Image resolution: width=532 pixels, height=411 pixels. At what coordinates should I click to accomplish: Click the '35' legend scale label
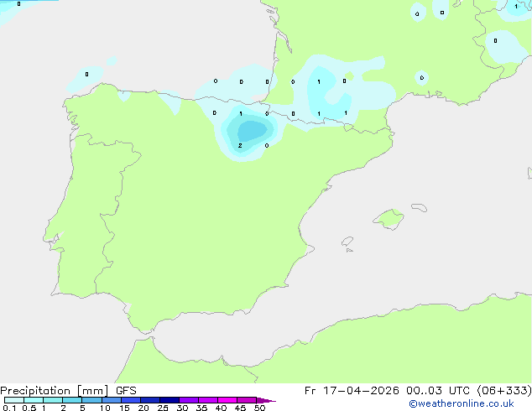tap(201, 408)
